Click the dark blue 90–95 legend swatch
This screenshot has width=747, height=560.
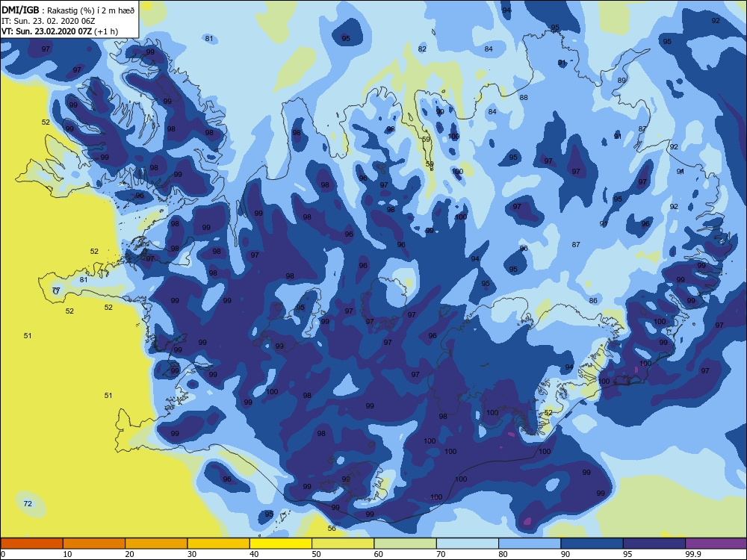592,544
